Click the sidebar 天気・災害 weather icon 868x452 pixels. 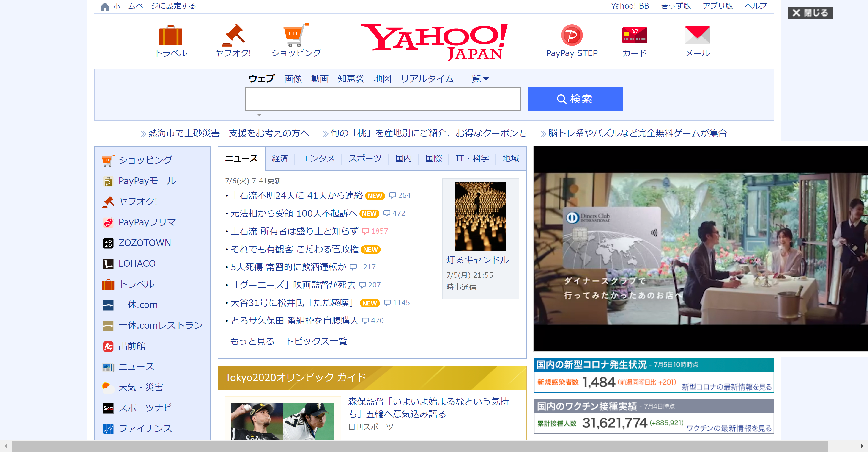(108, 387)
